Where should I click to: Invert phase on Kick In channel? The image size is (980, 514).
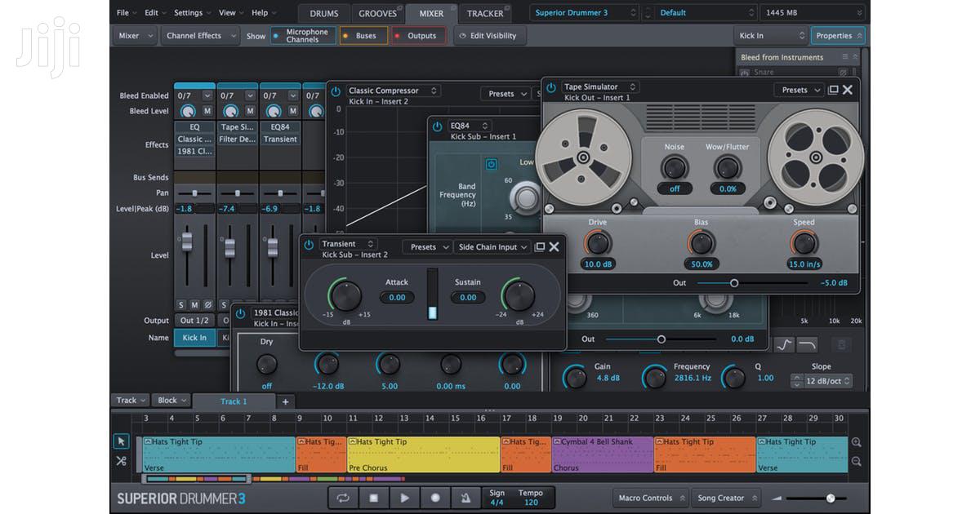(207, 305)
